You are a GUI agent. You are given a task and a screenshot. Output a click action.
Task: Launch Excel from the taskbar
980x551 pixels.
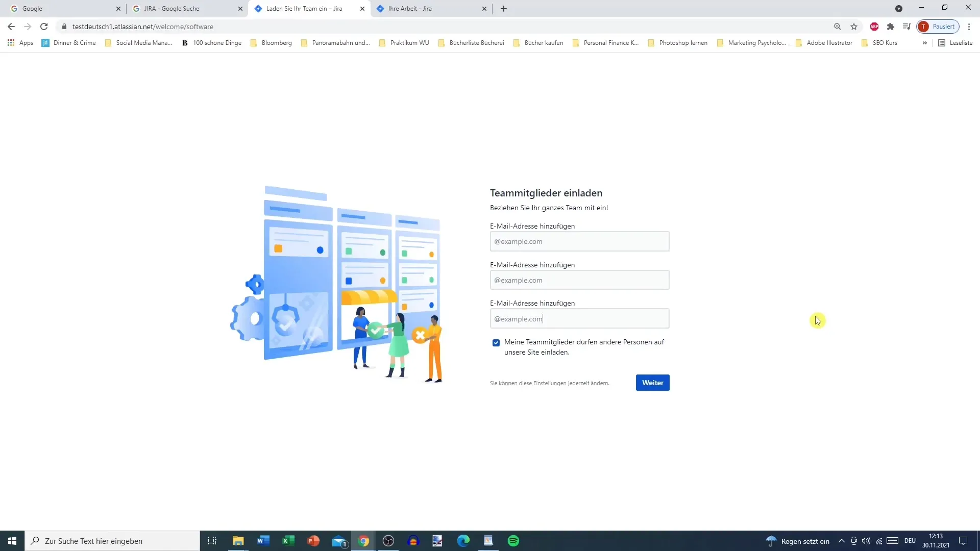coord(288,541)
